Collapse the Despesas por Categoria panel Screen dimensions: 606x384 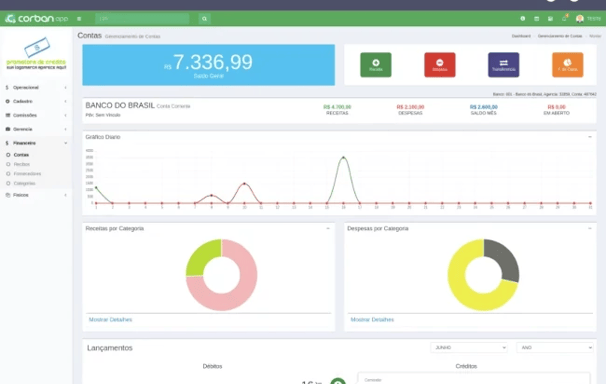click(590, 229)
